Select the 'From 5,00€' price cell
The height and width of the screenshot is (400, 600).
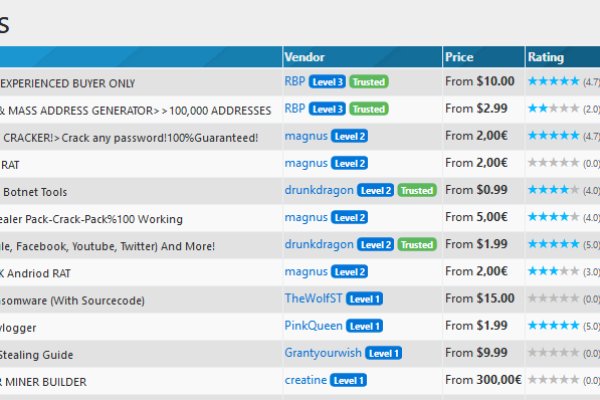(476, 217)
